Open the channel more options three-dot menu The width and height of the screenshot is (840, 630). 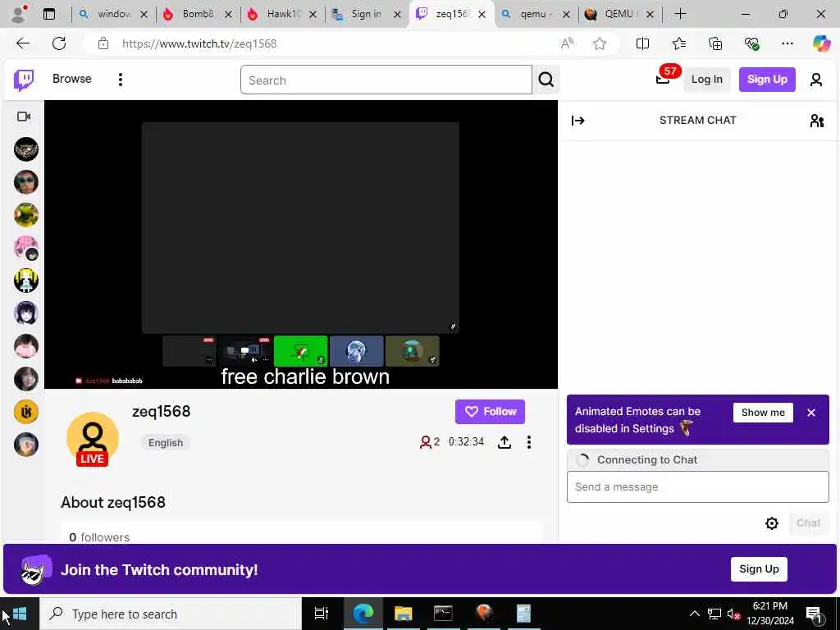tap(529, 442)
